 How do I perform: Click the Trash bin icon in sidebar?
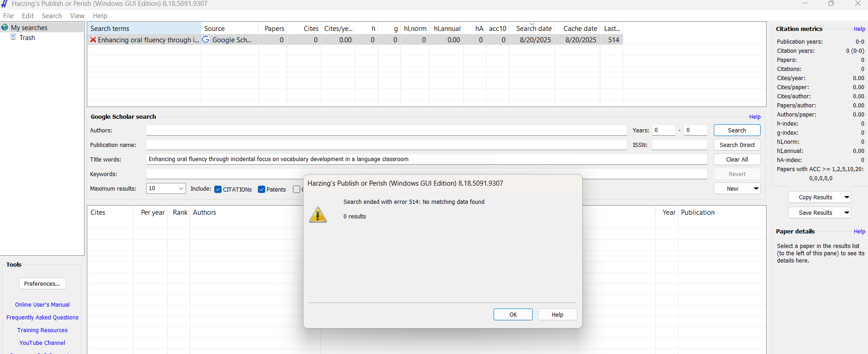tap(14, 37)
